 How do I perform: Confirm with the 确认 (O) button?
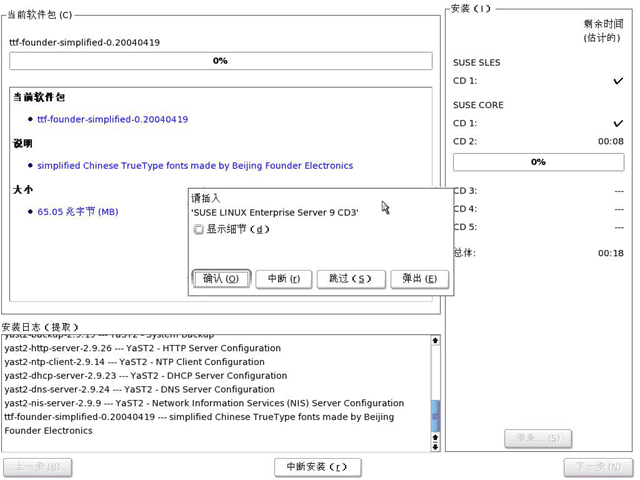pos(221,279)
